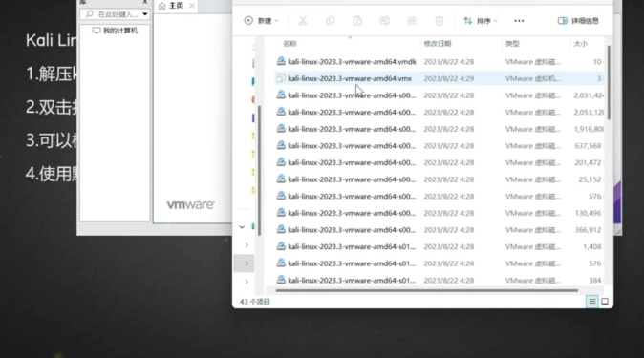This screenshot has height=358, width=644.
Task: Open the Sort (排序) dropdown
Action: (x=480, y=21)
